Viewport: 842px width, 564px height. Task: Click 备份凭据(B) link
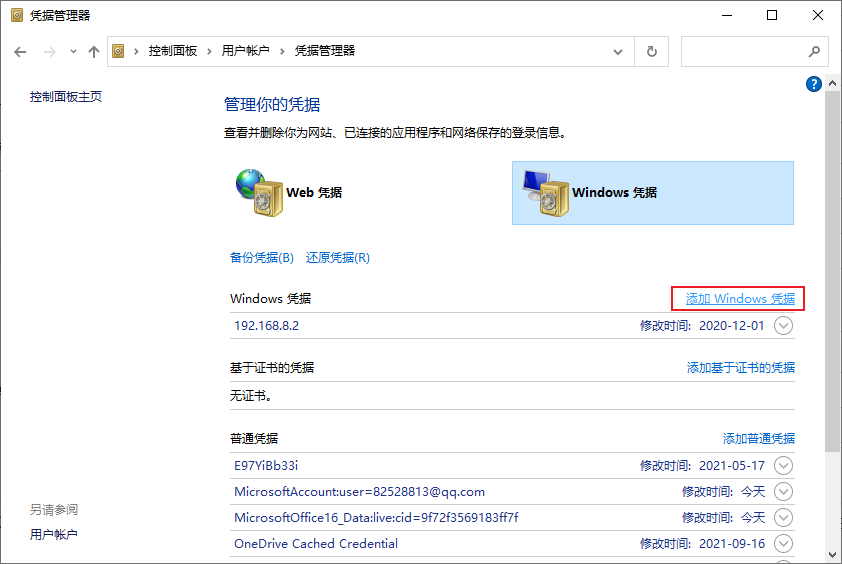coord(262,258)
